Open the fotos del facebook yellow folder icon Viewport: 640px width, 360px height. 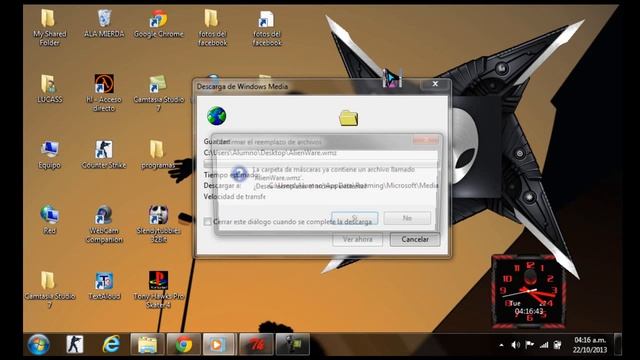coord(212,28)
